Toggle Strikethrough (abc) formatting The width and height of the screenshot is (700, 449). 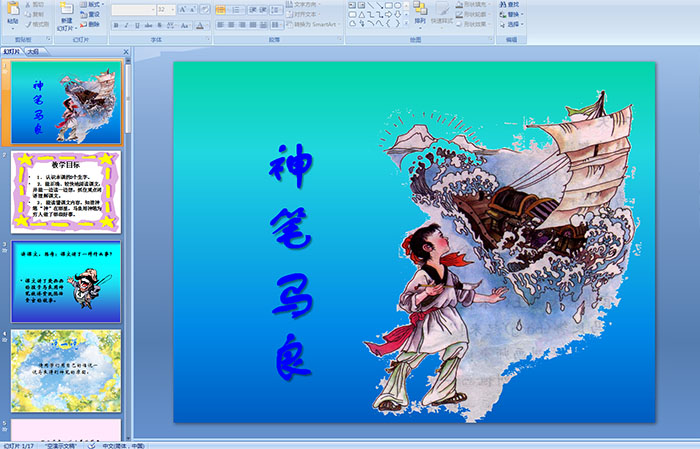click(148, 25)
